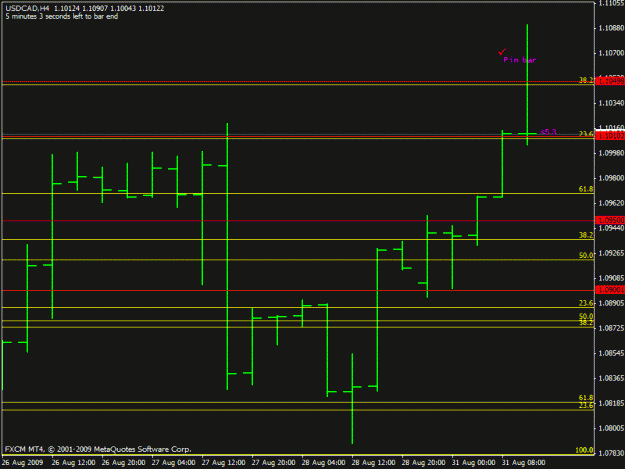625x469 pixels.
Task: Select the red 1.10102 price tag
Action: [610, 136]
